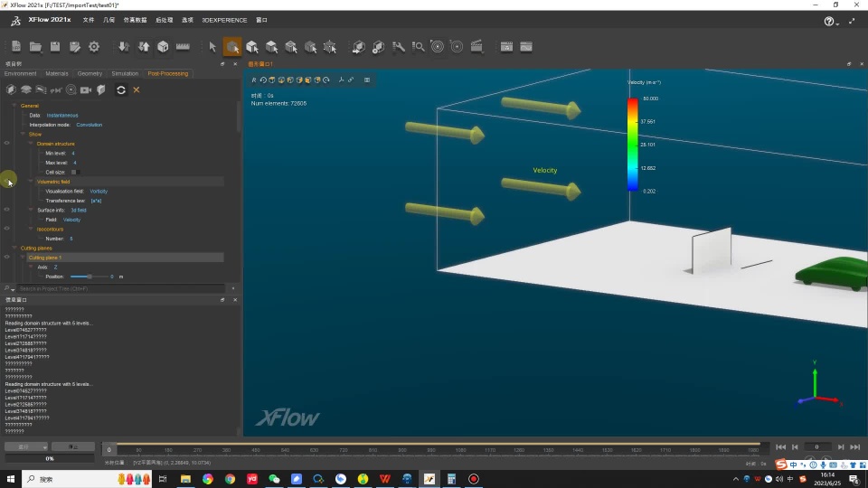Jump to the last frame
The image size is (868, 488).
[855, 447]
